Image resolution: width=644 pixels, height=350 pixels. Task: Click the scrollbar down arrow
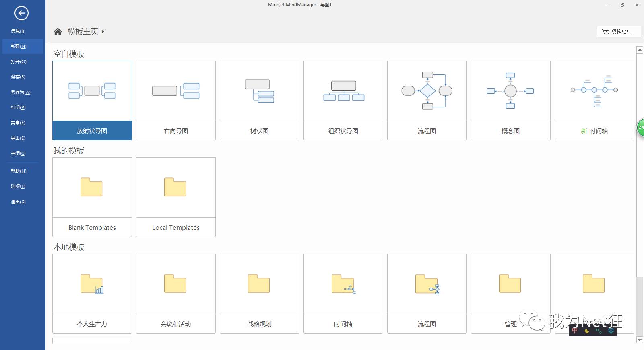(640, 340)
